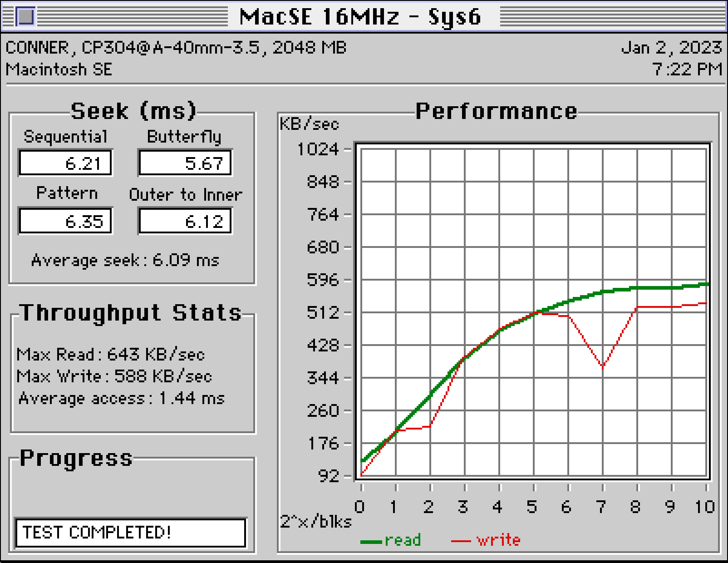Screen dimensions: 728x563
Task: Click the Max Write throughput line
Action: [114, 376]
